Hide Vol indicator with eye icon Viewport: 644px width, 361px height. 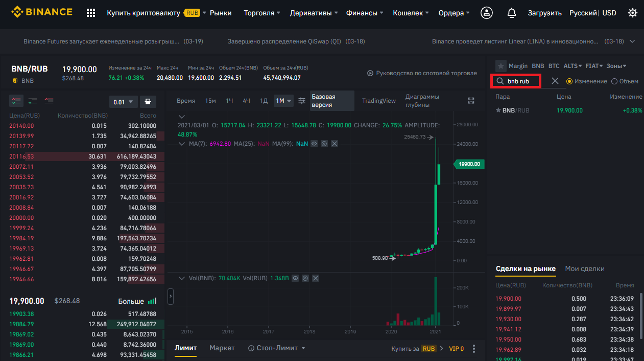click(x=295, y=278)
